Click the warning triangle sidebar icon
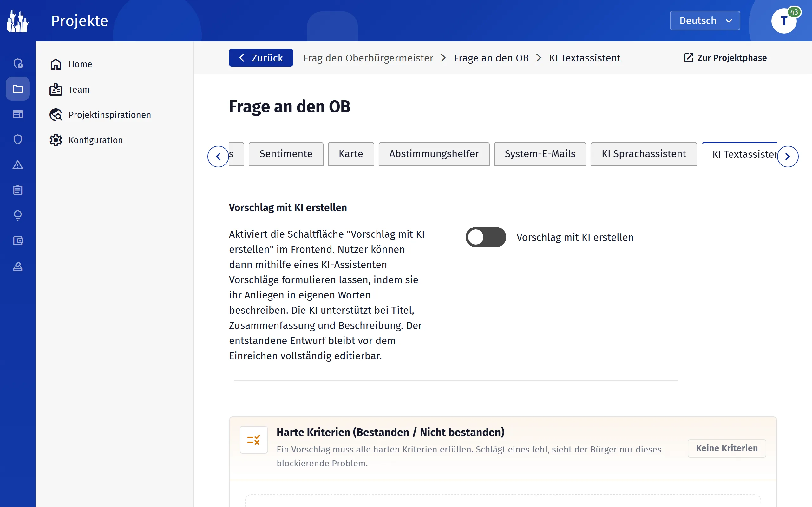 [x=17, y=165]
